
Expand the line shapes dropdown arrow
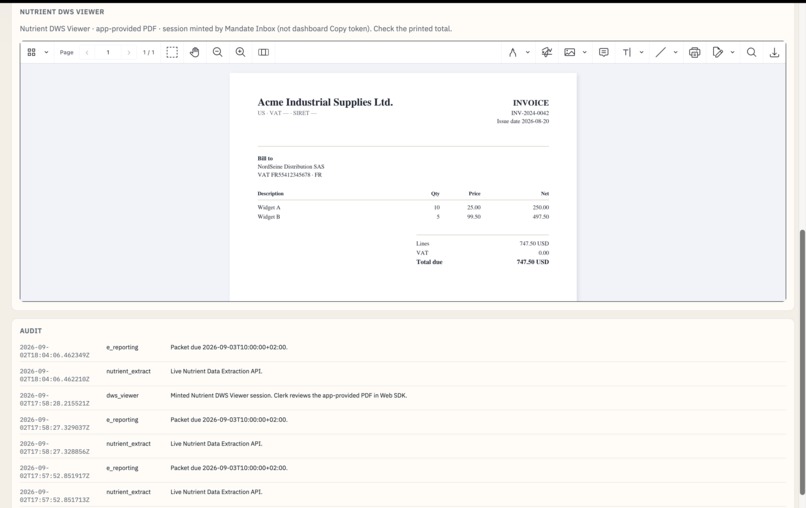pos(675,52)
